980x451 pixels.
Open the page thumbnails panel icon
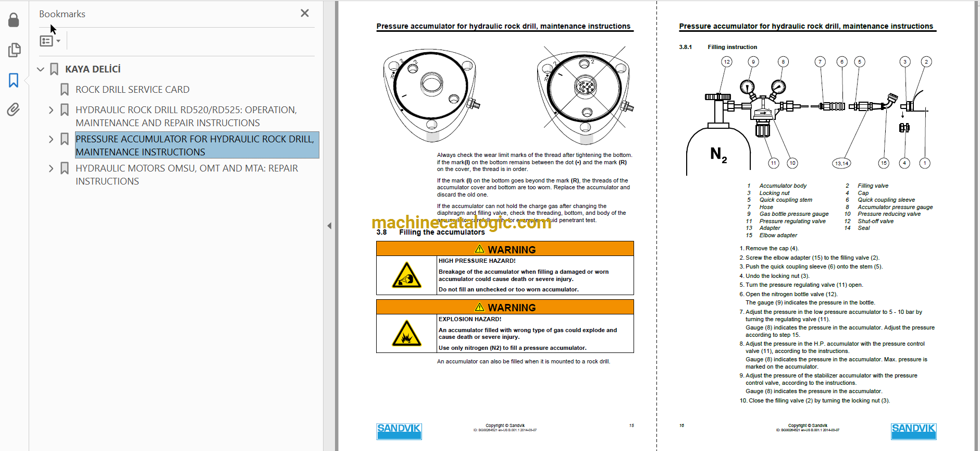coord(14,50)
